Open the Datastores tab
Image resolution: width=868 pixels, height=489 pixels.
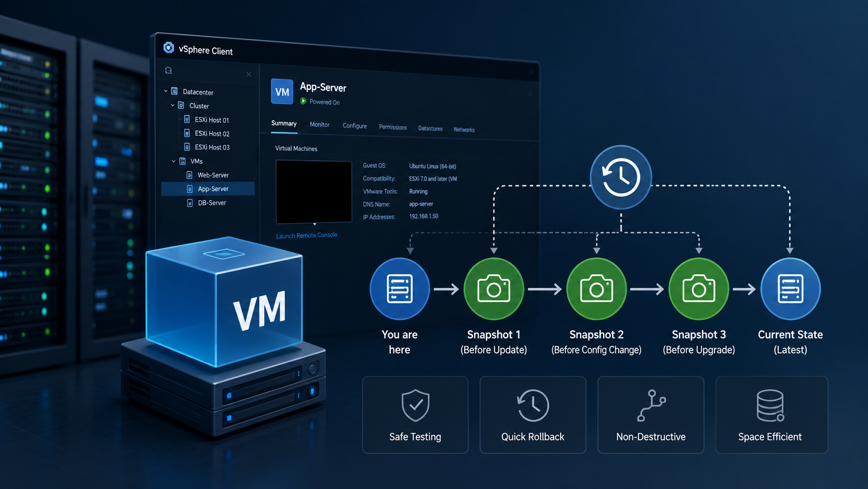(430, 128)
